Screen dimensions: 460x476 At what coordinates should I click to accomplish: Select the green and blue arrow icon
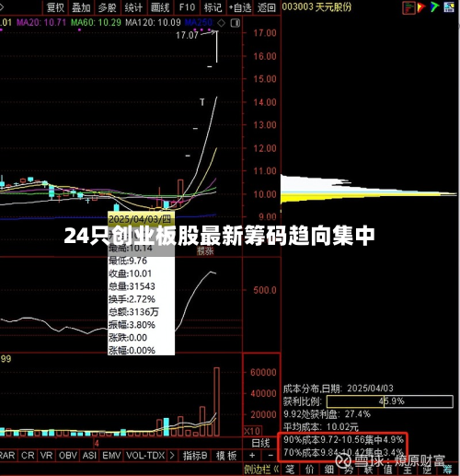(x=434, y=7)
